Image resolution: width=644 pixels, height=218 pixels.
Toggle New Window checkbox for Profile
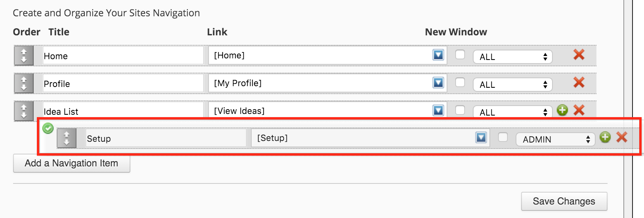(x=460, y=82)
